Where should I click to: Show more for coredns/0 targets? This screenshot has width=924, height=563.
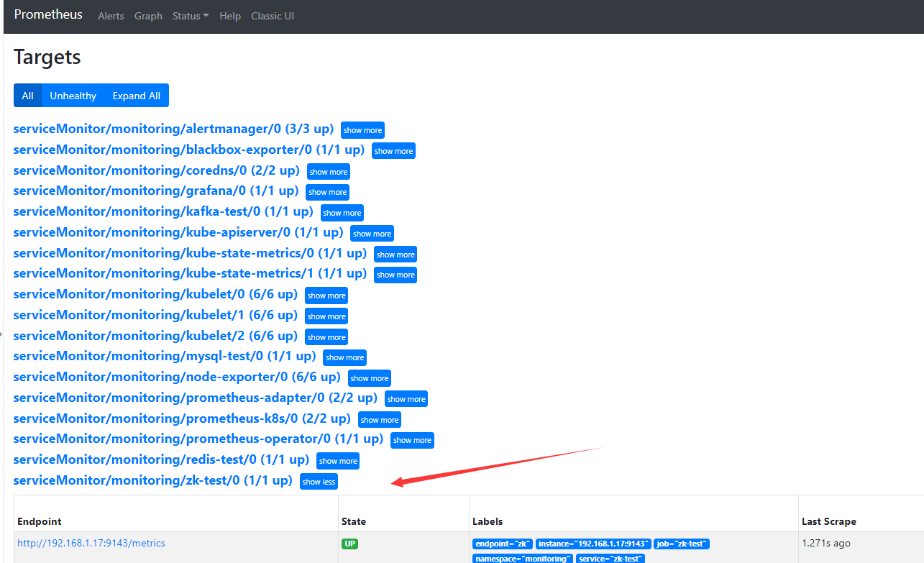pos(329,172)
